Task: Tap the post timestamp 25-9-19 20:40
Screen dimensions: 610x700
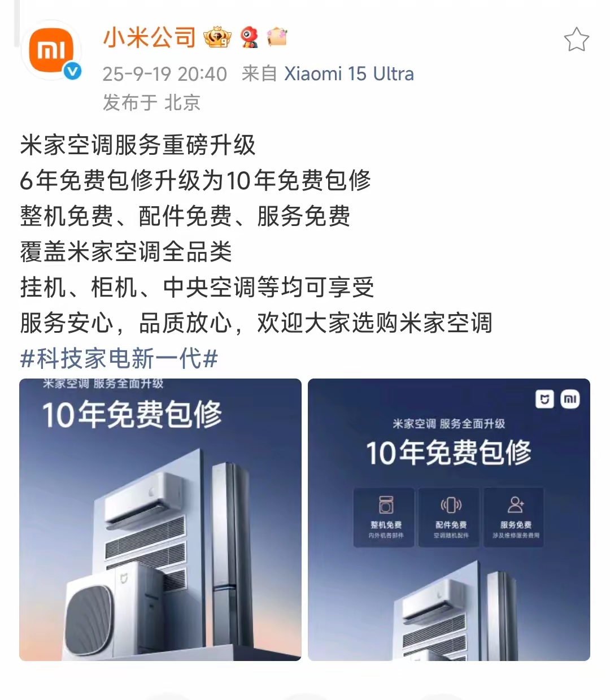Action: (164, 74)
